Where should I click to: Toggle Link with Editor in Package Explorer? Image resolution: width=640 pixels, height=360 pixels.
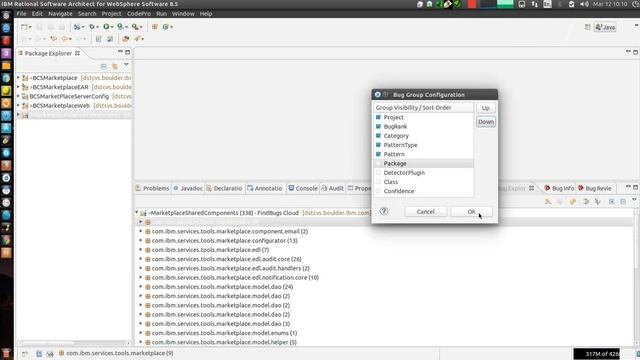coord(115,66)
